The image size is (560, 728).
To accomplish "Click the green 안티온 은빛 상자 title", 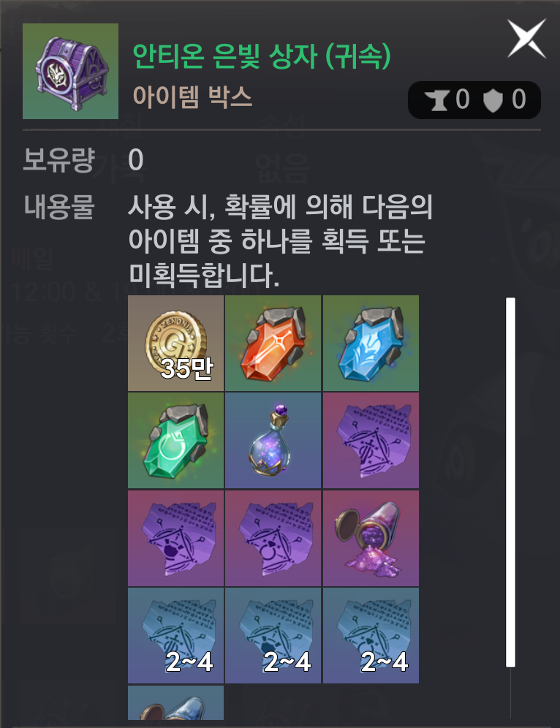I will coord(262,56).
